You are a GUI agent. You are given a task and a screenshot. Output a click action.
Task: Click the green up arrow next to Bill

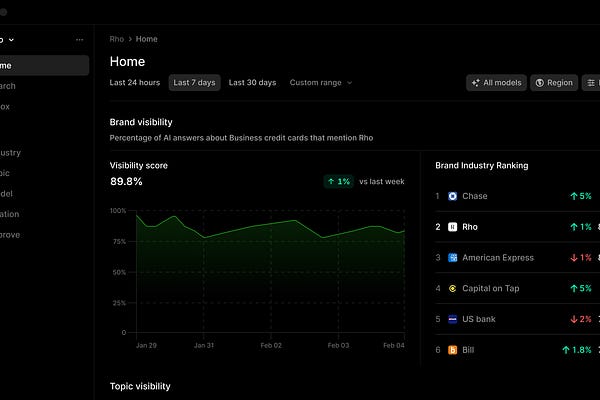pos(566,350)
